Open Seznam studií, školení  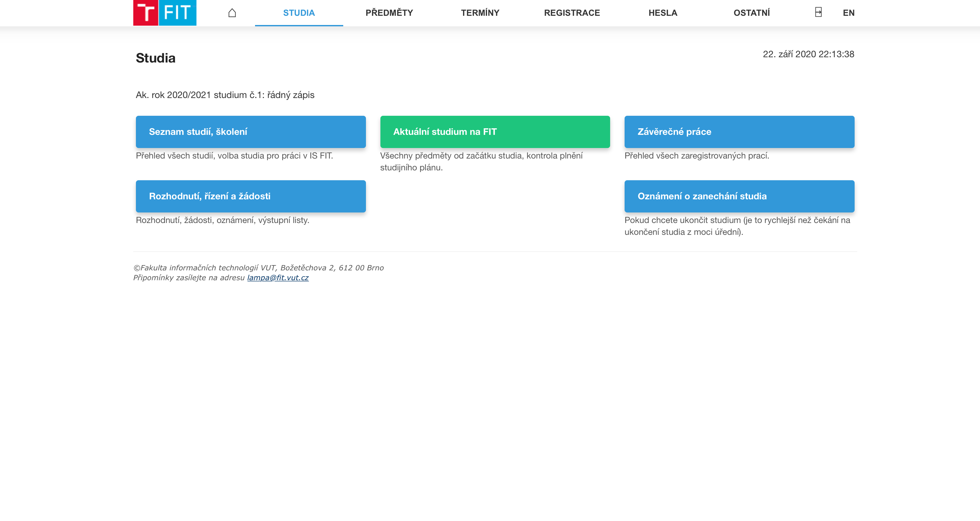click(251, 132)
